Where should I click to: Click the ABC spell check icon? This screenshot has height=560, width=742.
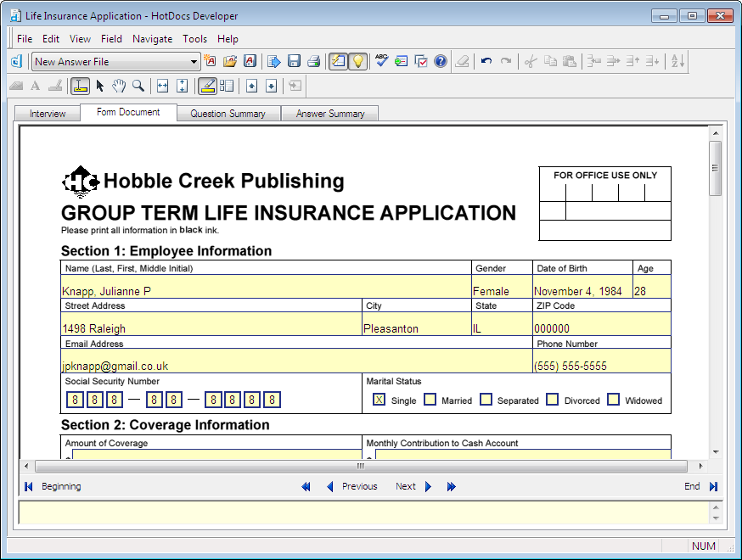[381, 61]
